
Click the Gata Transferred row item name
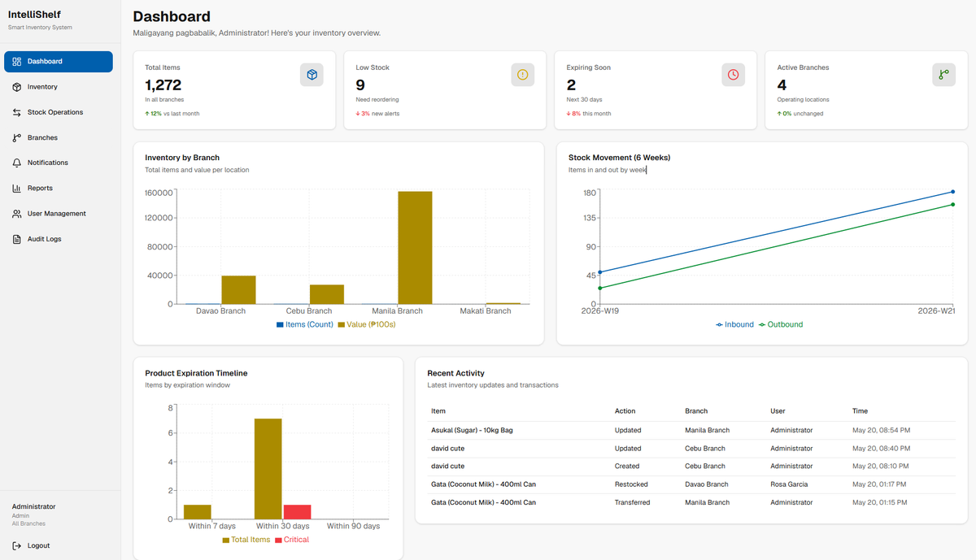point(483,502)
